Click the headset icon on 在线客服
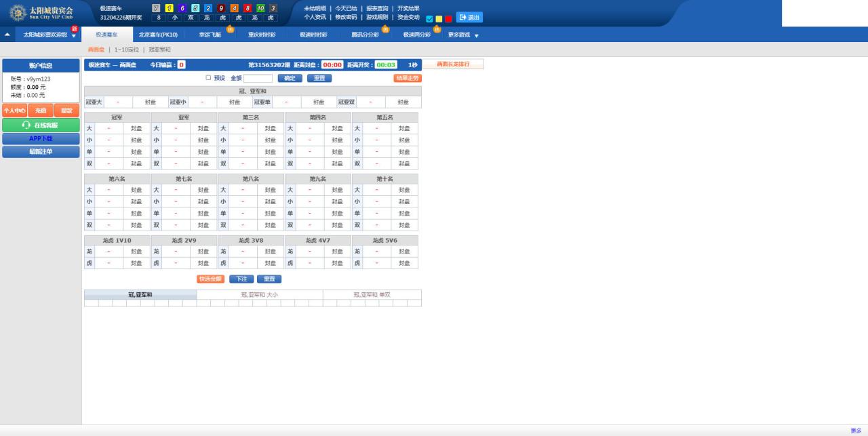 [x=26, y=125]
